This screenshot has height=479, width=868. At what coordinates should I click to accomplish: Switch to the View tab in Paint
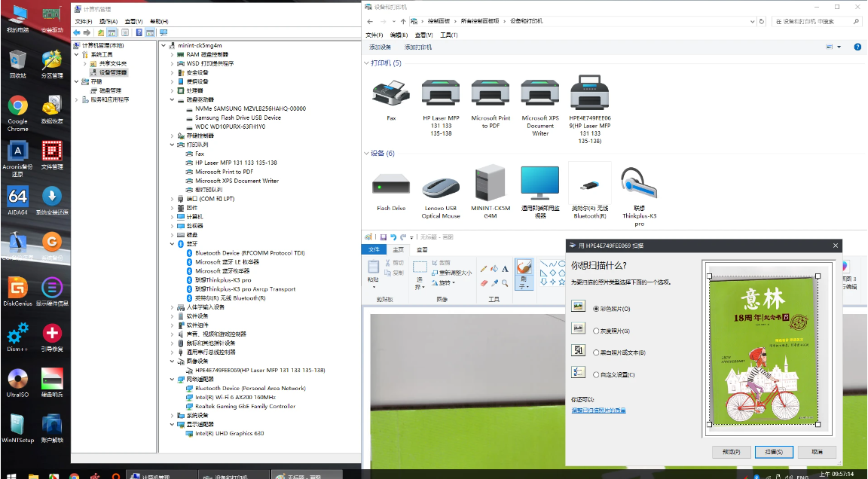[422, 249]
